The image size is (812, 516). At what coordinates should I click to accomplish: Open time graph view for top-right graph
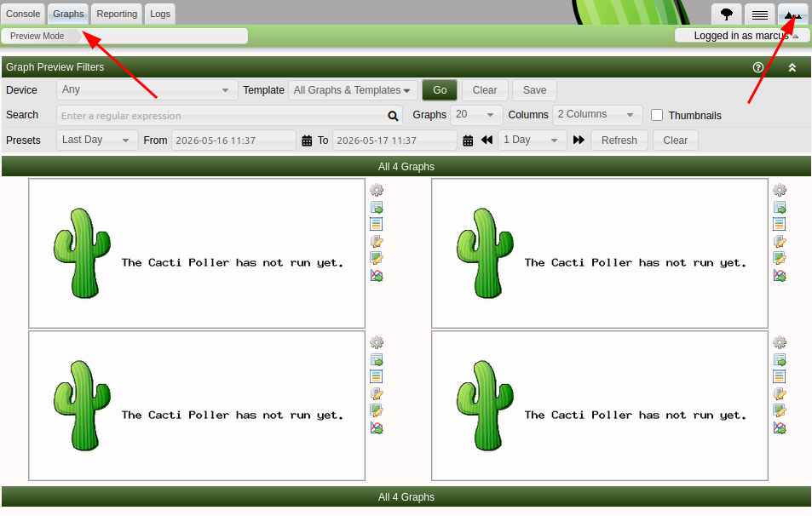click(779, 224)
